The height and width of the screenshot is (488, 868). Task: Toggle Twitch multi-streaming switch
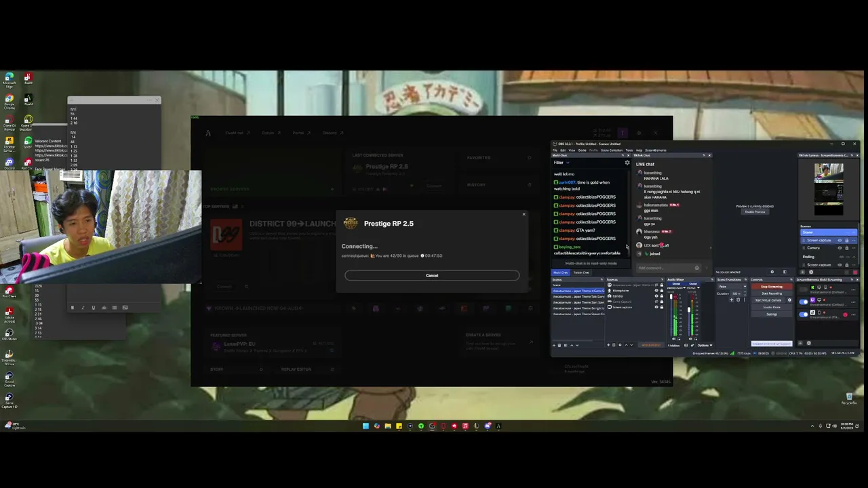(804, 302)
